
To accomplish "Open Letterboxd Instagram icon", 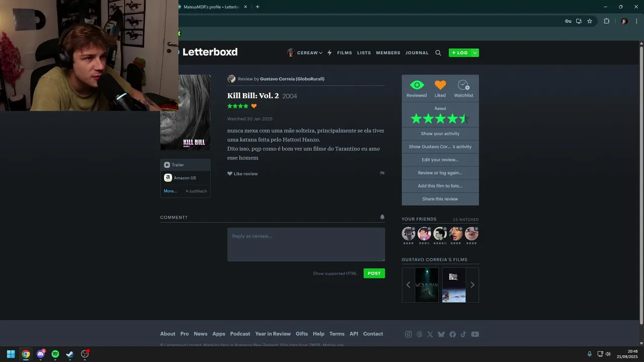I will click(x=409, y=334).
